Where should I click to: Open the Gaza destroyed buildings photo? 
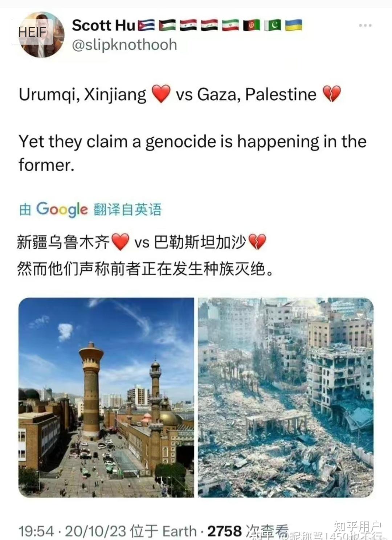(x=286, y=397)
